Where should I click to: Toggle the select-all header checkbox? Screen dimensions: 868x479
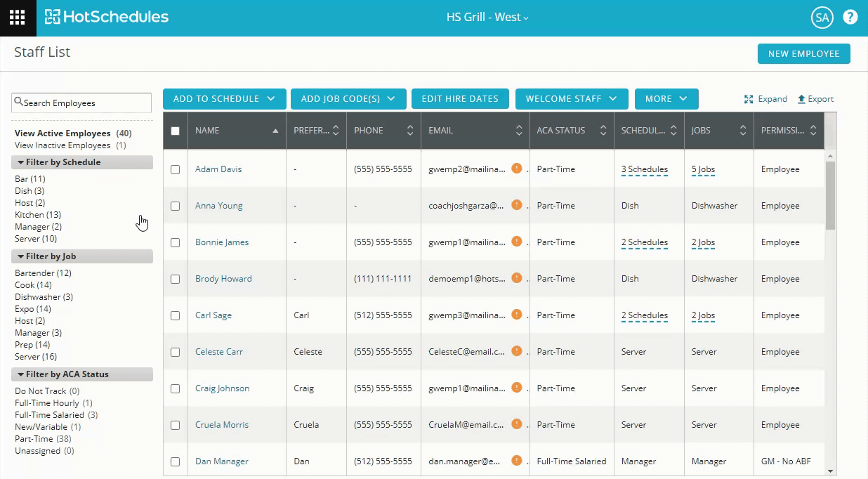point(176,131)
